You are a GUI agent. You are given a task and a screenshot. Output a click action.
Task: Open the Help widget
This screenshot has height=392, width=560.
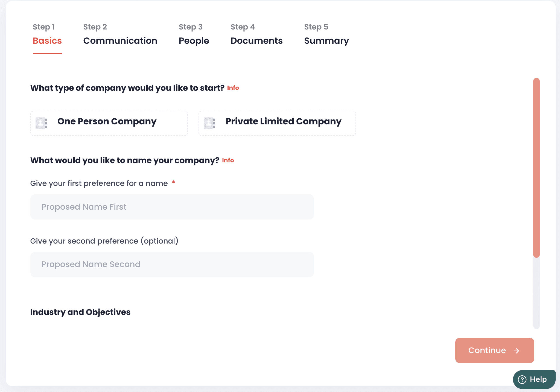pos(534,379)
